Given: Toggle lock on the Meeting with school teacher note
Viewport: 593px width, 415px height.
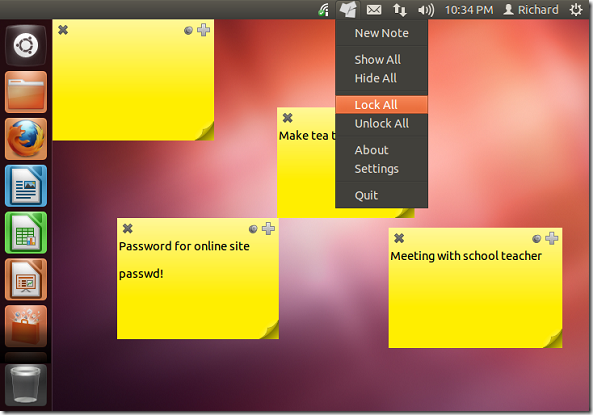Looking at the screenshot, I should [536, 239].
